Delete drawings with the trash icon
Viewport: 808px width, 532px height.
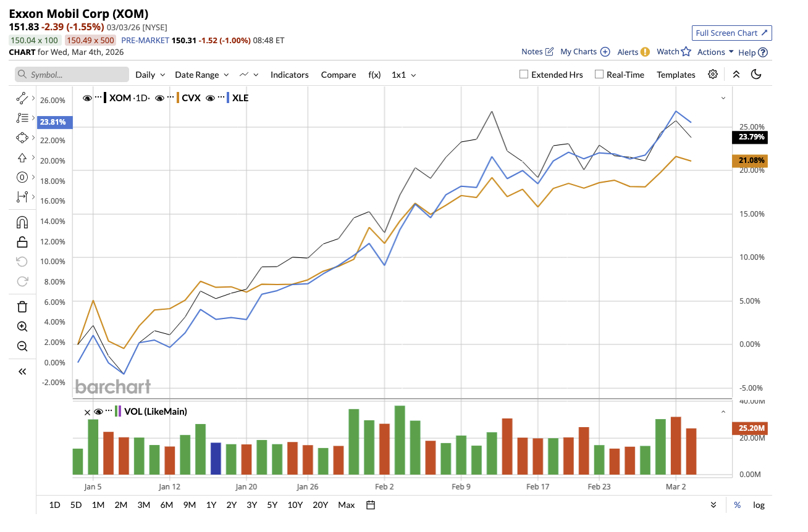(x=22, y=306)
